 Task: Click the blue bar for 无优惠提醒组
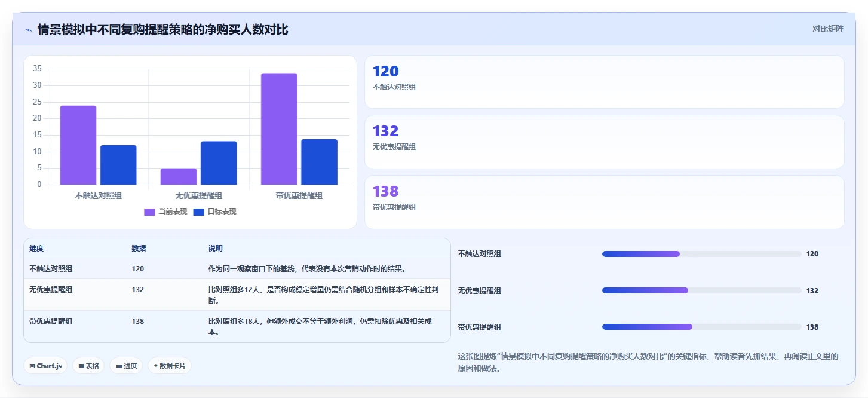tap(219, 163)
